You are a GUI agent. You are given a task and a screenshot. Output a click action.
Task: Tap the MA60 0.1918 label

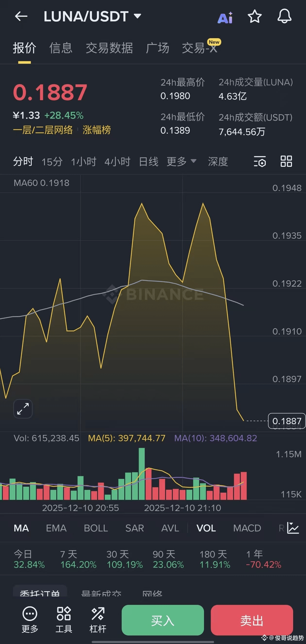(x=42, y=183)
